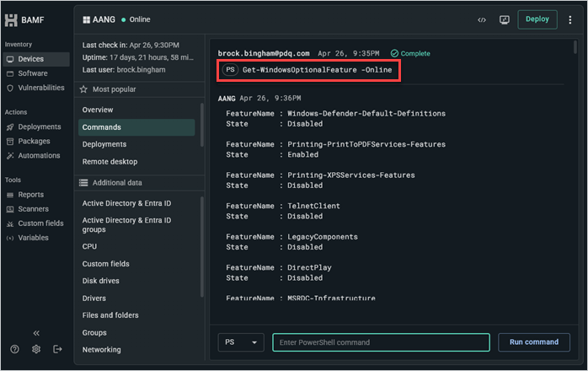Click the Run command button
Viewport: 588px width, 371px height.
click(x=533, y=342)
